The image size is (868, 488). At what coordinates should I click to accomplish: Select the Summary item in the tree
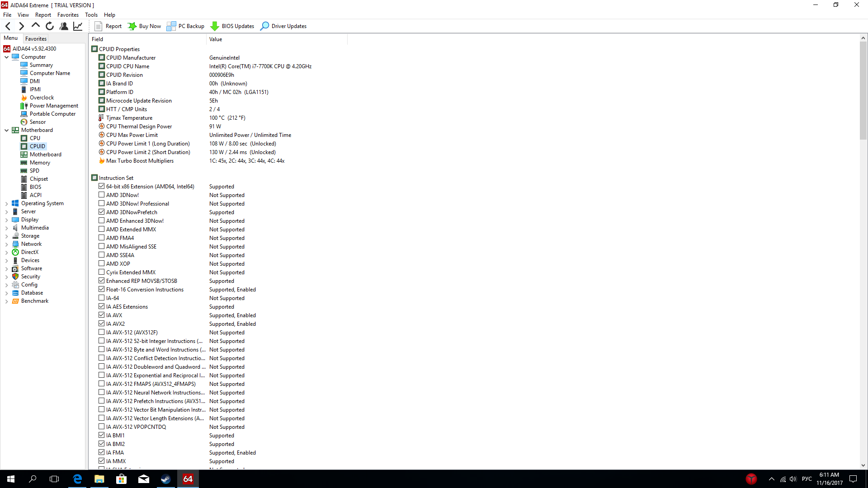coord(41,65)
